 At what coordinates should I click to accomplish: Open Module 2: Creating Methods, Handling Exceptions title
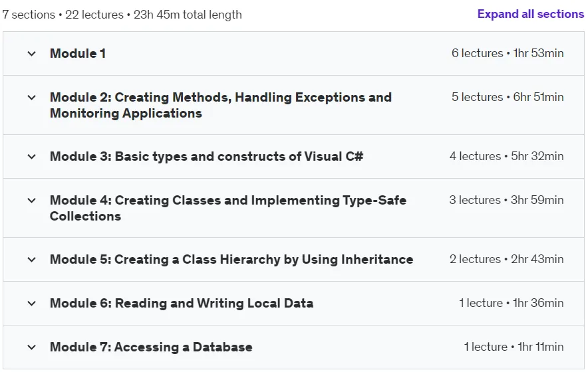221,105
